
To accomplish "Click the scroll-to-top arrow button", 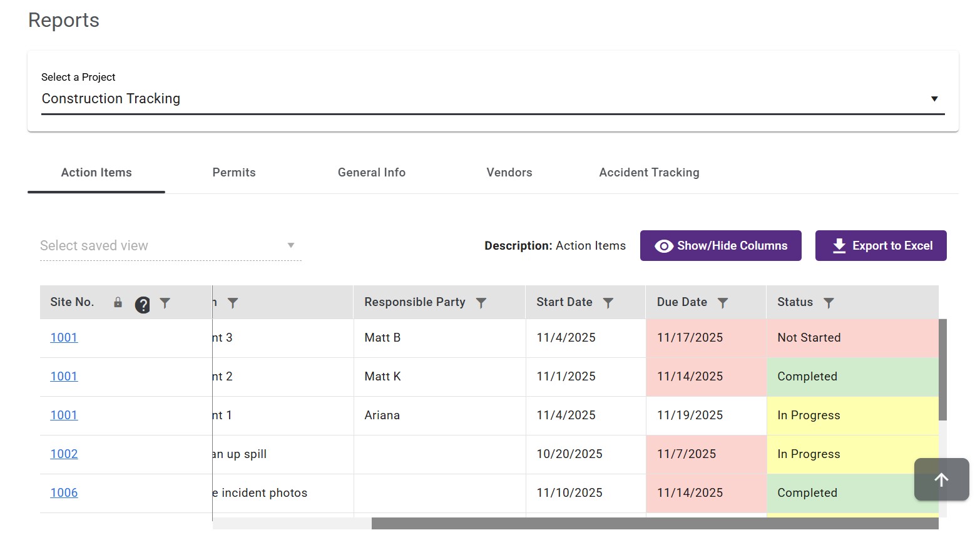I will pos(941,480).
